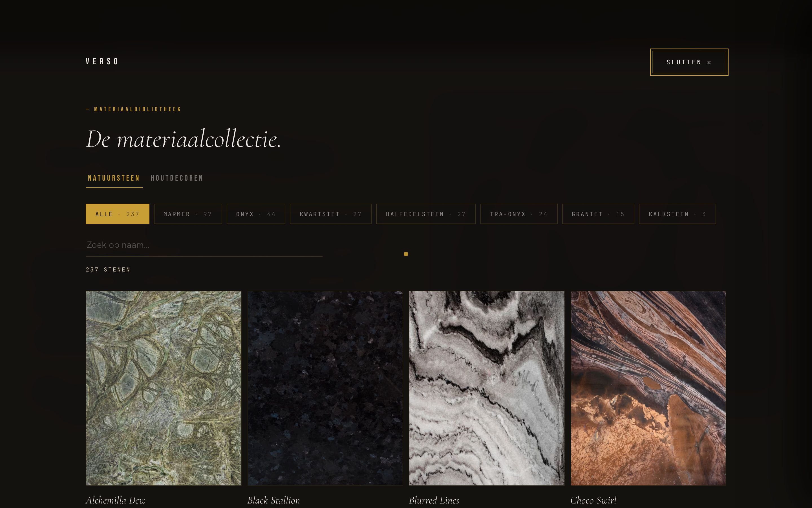Focus the Zoek op naam search field
Image resolution: width=812 pixels, height=508 pixels.
204,245
